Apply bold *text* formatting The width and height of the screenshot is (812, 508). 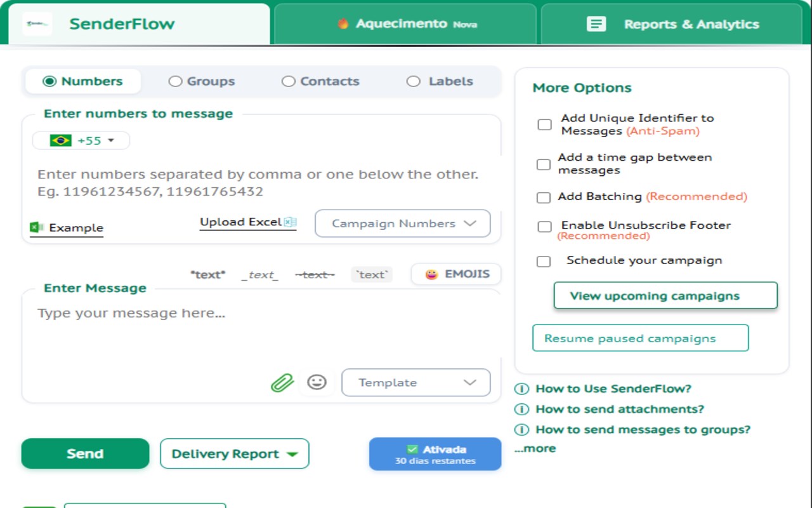point(208,275)
